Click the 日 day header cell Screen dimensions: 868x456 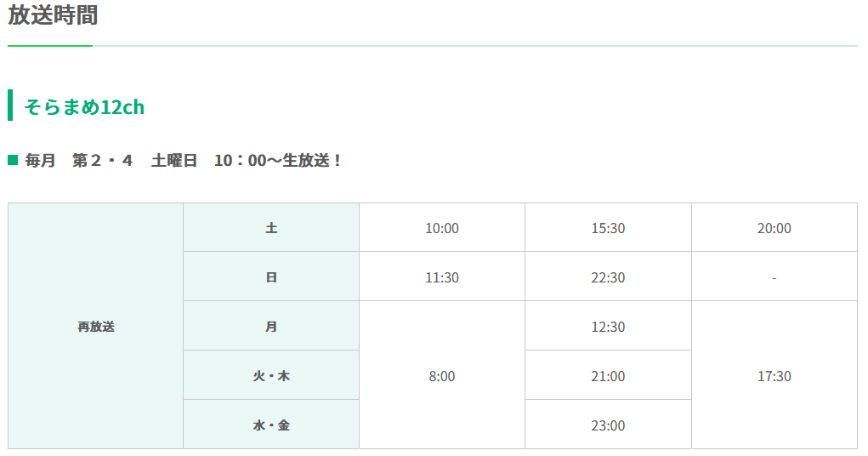(x=271, y=276)
